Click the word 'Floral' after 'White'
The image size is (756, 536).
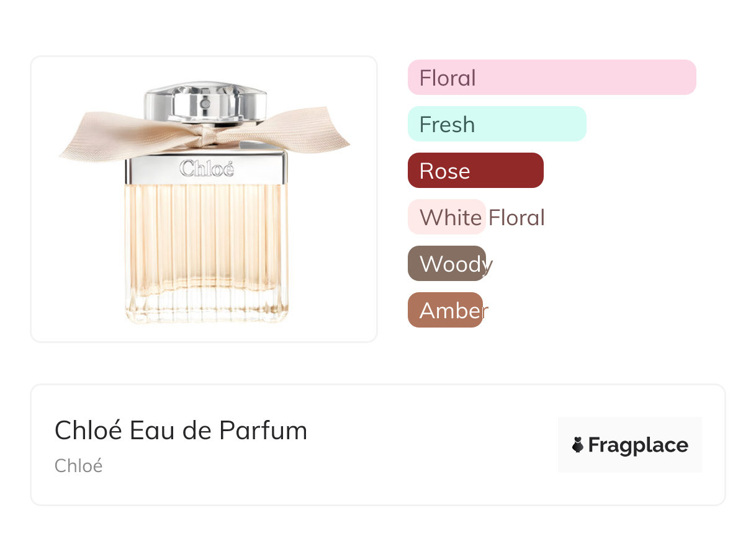click(x=516, y=218)
